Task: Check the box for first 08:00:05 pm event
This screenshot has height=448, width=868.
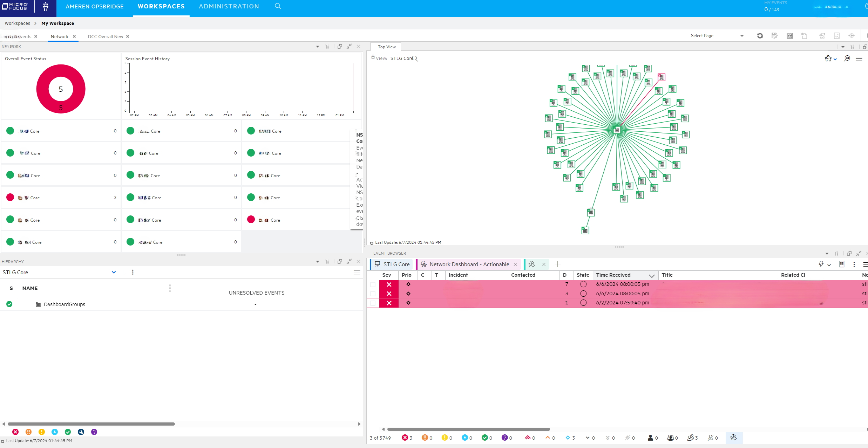Action: 373,284
